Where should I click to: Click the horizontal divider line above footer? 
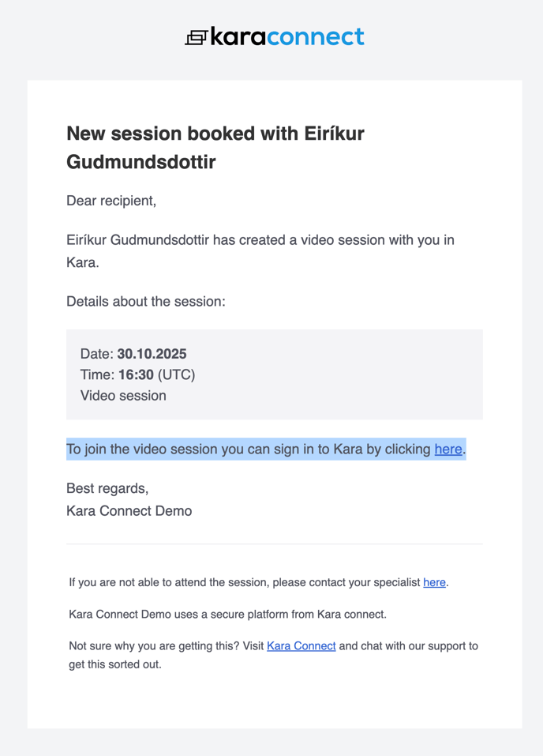coord(274,544)
